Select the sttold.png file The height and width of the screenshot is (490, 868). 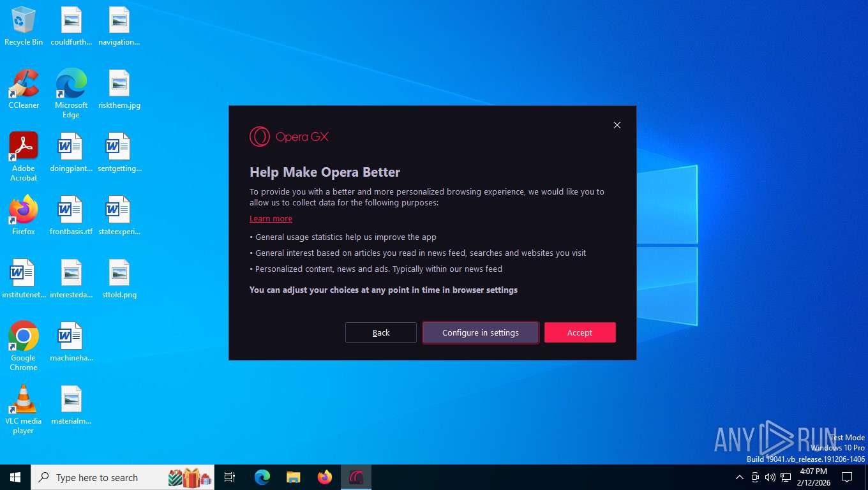tap(119, 279)
